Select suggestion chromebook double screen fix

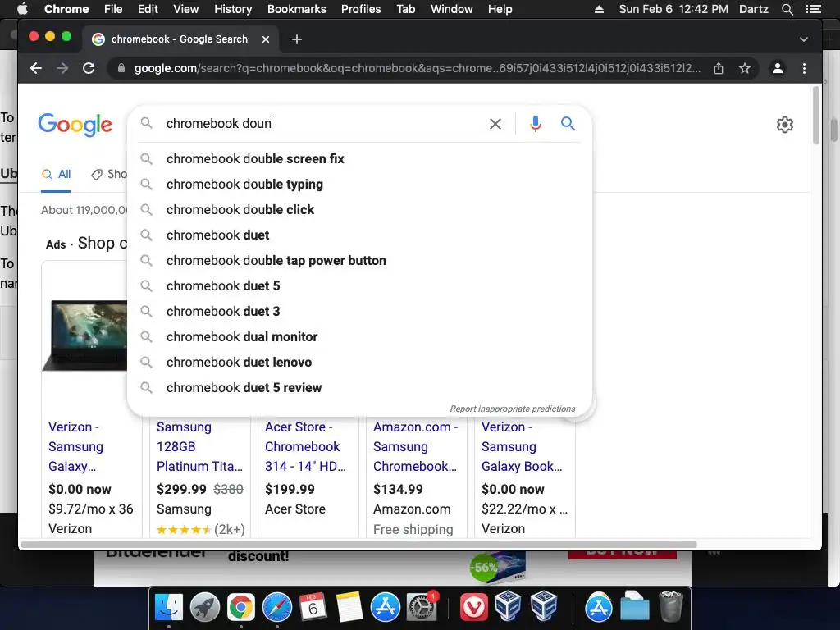pos(359,159)
